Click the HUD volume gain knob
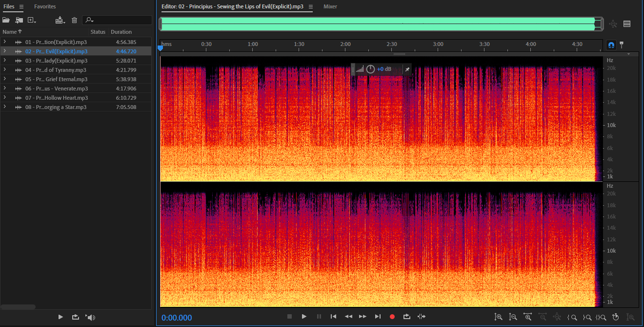Viewport: 644px width, 327px height. [x=370, y=69]
